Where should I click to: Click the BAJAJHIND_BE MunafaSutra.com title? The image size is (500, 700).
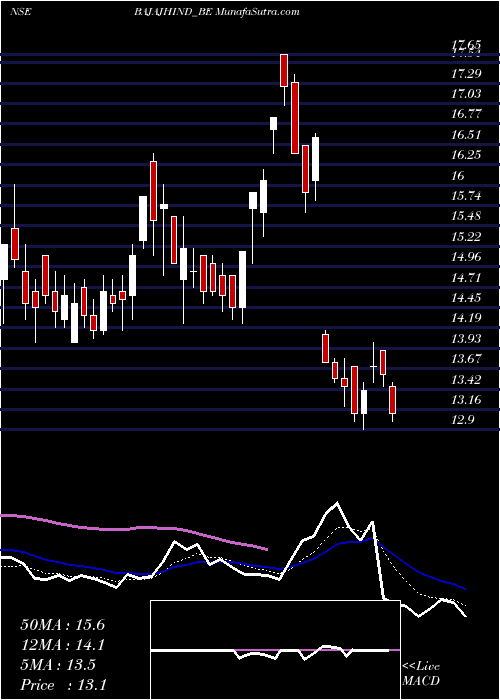click(x=217, y=12)
